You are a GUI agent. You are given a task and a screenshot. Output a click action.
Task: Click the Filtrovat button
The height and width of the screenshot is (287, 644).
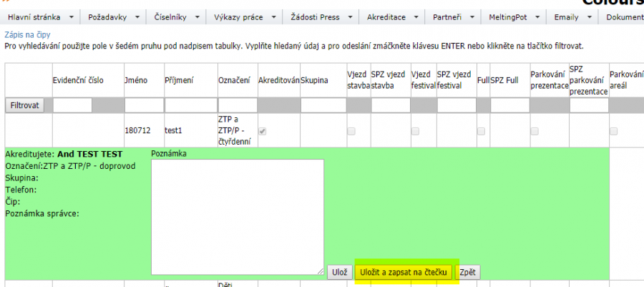click(x=26, y=105)
